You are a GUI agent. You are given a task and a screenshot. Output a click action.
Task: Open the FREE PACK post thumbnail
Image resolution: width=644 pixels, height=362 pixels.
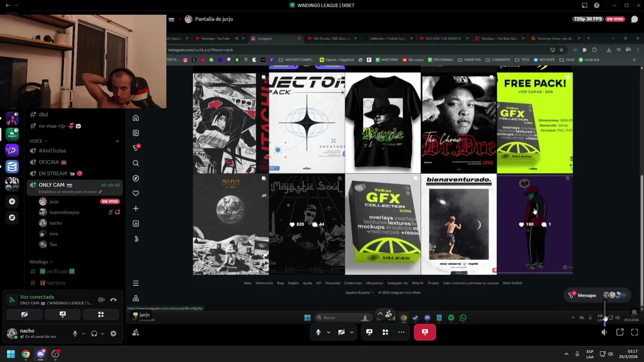[535, 123]
